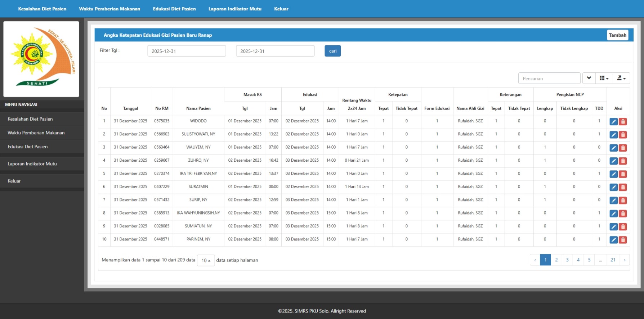The width and height of the screenshot is (644, 319).
Task: Click the TDD column header
Action: (x=599, y=108)
